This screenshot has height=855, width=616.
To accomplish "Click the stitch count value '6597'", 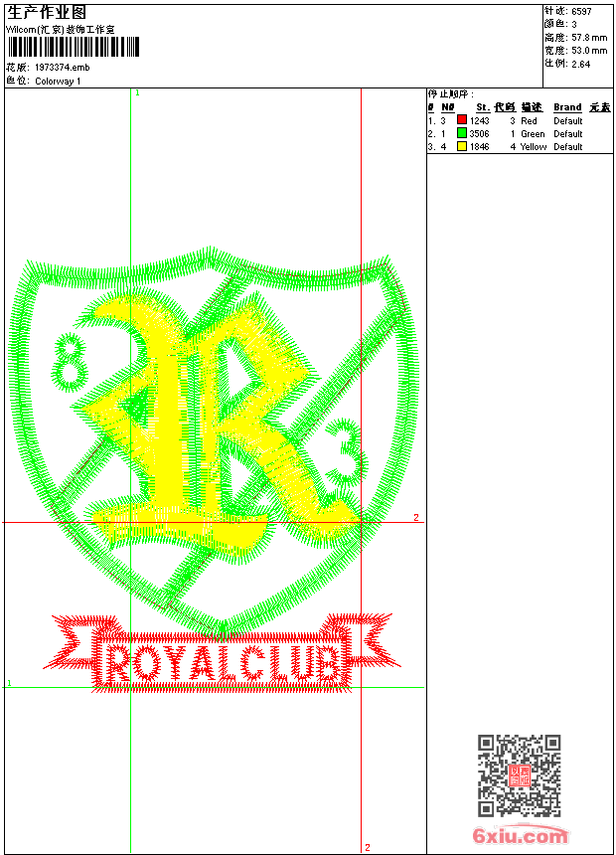I will point(581,12).
